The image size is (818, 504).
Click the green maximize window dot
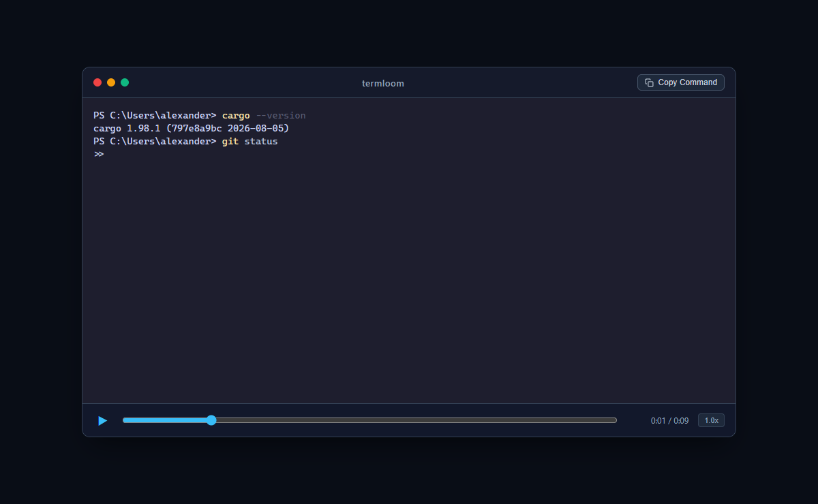tap(125, 82)
